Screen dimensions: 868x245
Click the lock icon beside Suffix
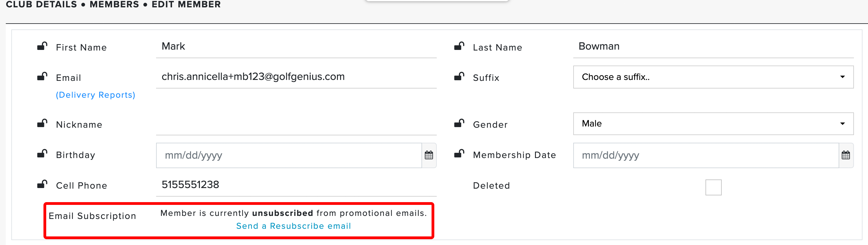[x=459, y=77]
